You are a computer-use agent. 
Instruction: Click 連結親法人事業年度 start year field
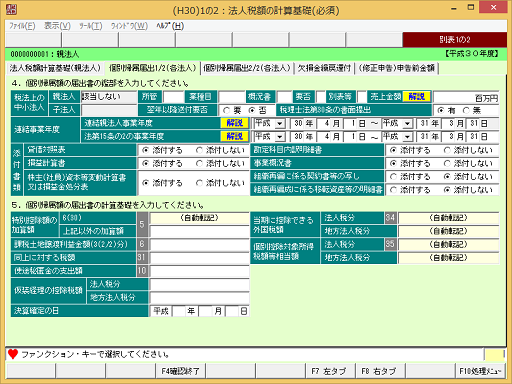(297, 124)
